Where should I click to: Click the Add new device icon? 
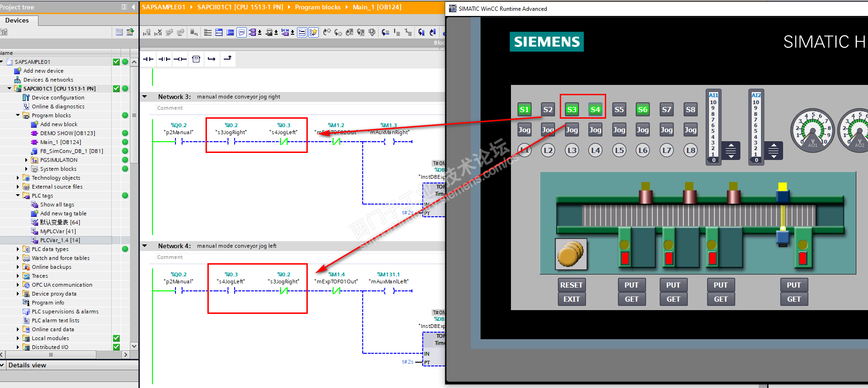(18, 71)
